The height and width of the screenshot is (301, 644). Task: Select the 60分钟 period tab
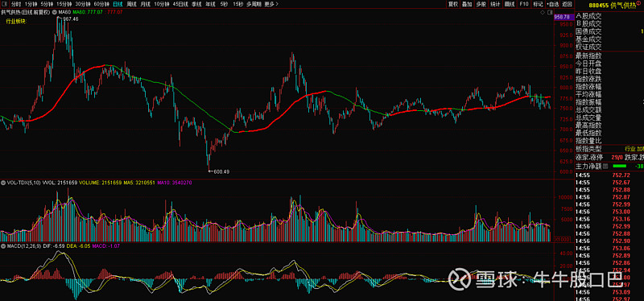point(101,4)
